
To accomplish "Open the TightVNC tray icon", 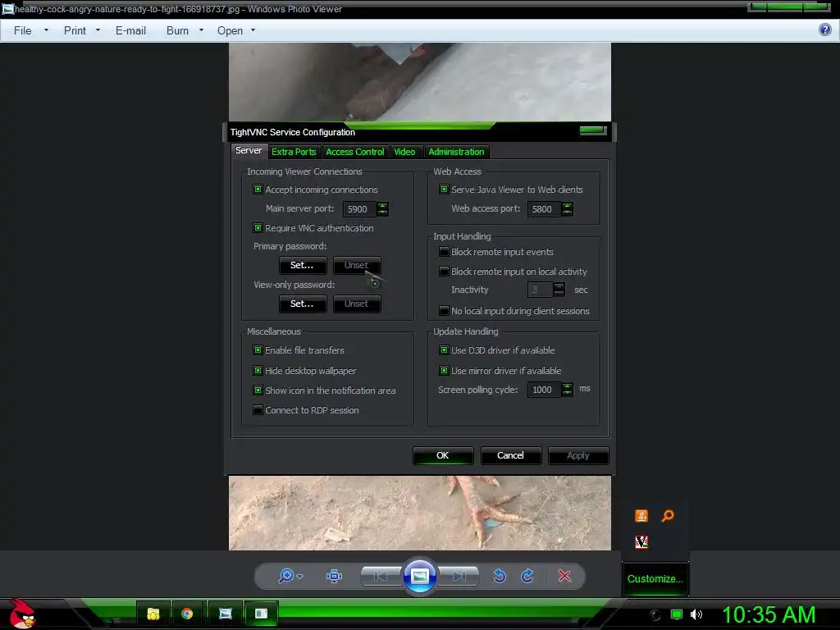I will click(641, 542).
